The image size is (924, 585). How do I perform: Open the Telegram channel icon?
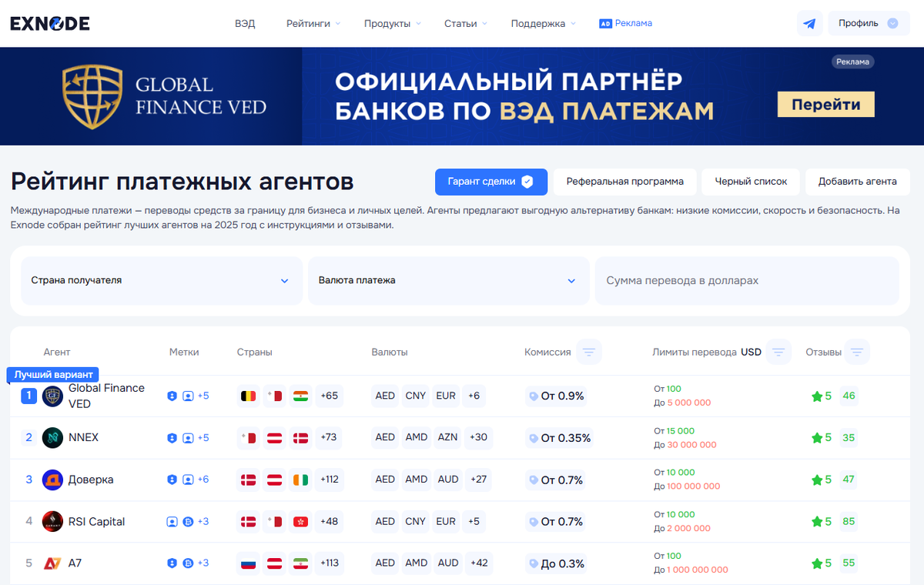(x=809, y=23)
